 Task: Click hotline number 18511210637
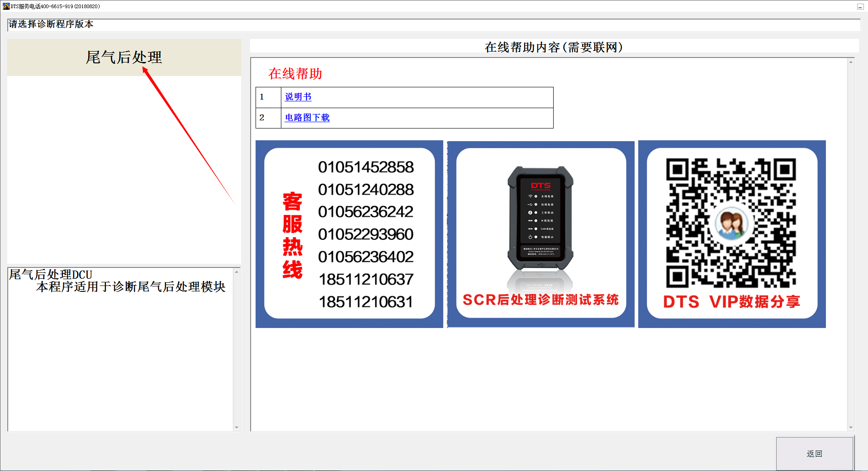pos(365,280)
